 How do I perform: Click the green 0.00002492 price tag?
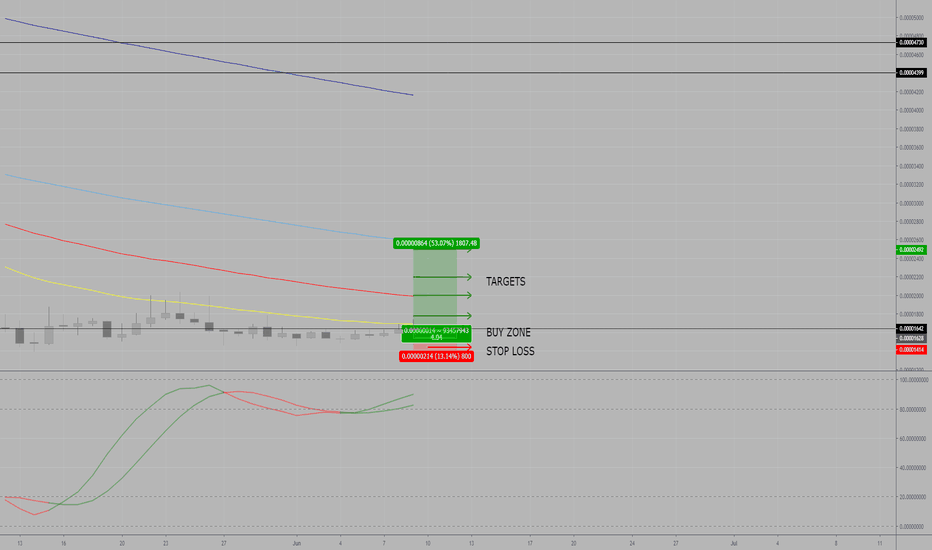point(911,250)
